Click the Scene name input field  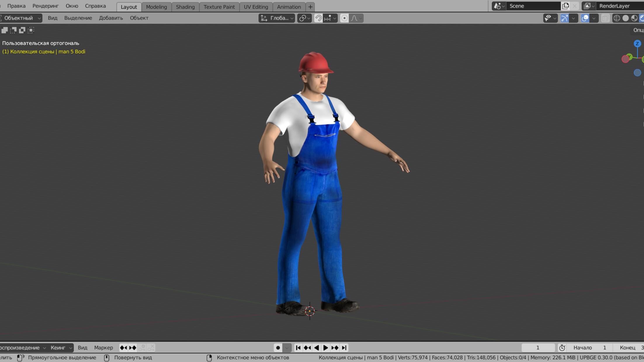coord(534,6)
